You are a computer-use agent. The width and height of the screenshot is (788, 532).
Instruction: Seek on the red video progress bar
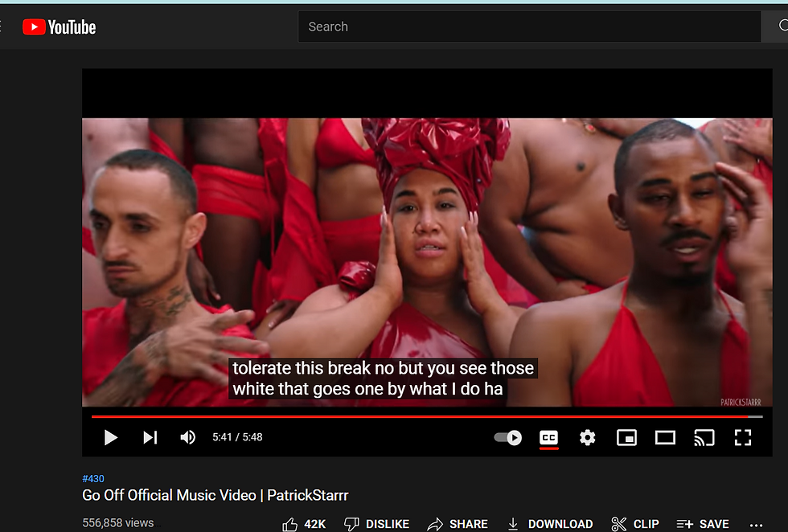[427, 416]
